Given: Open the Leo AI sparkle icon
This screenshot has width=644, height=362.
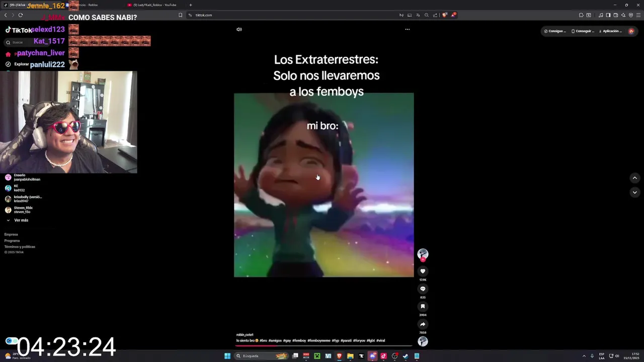Looking at the screenshot, I should click(623, 15).
